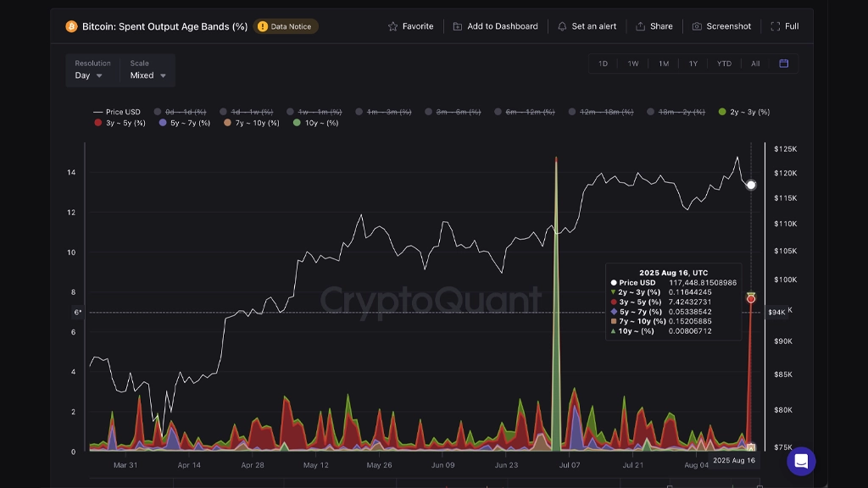Hide the 10y ~ (%) series
This screenshot has height=488, width=868.
coord(315,123)
